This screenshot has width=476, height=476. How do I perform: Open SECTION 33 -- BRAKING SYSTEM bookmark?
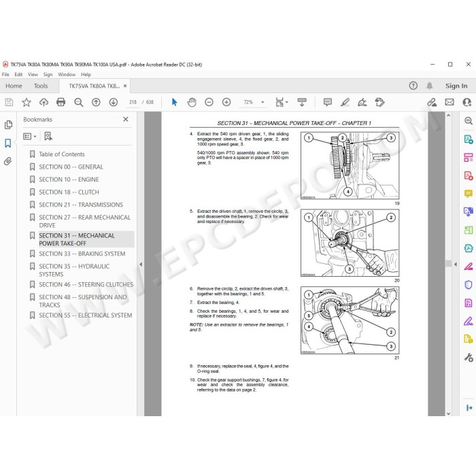(x=82, y=254)
